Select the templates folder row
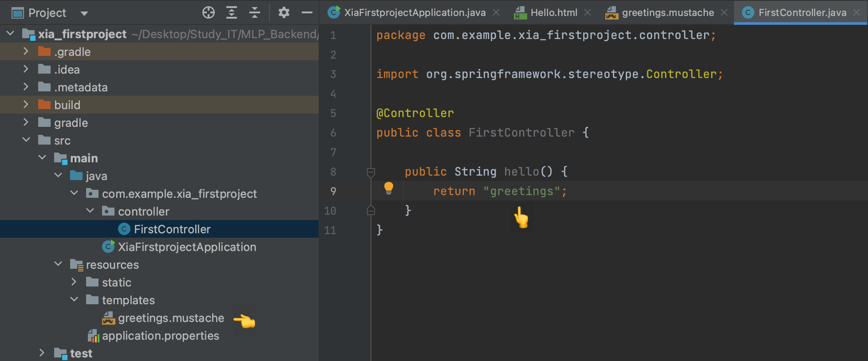868x361 pixels. pyautogui.click(x=159, y=300)
